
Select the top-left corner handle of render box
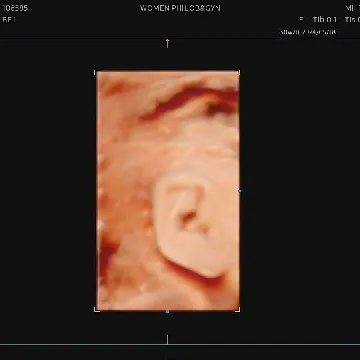[x=96, y=72]
